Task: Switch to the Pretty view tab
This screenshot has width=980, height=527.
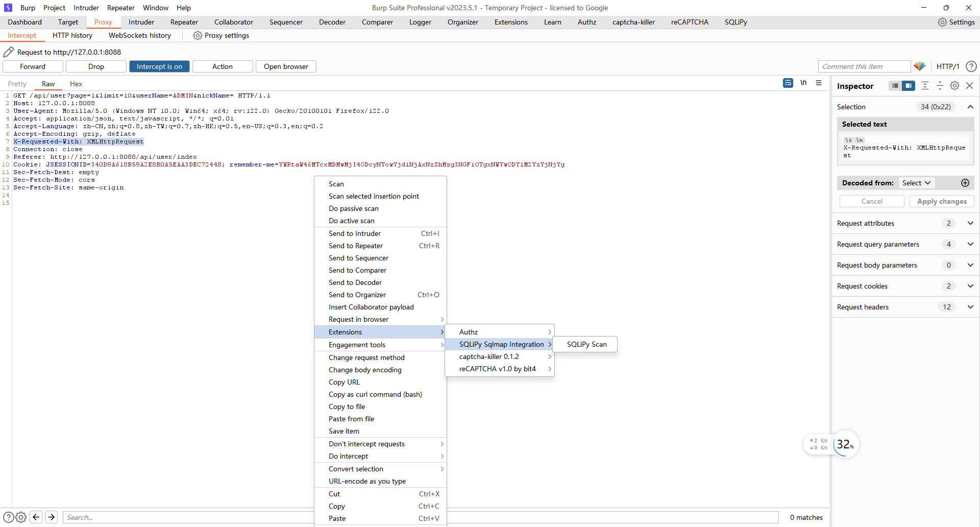Action: click(17, 84)
